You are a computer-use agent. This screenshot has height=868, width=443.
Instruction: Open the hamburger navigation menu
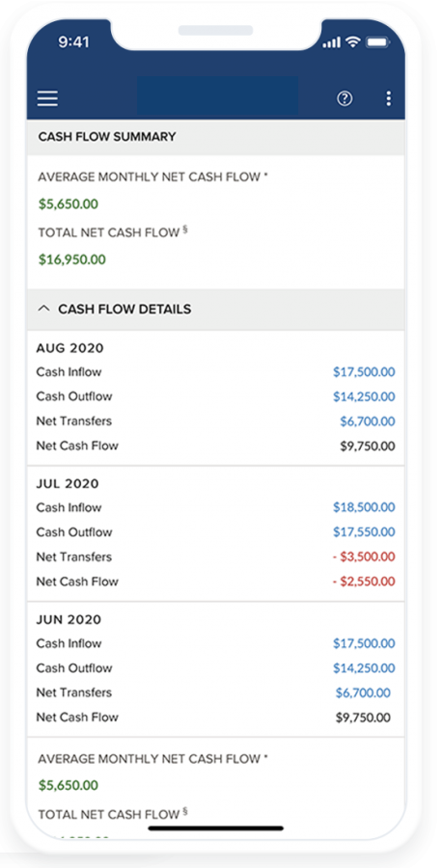tap(47, 98)
